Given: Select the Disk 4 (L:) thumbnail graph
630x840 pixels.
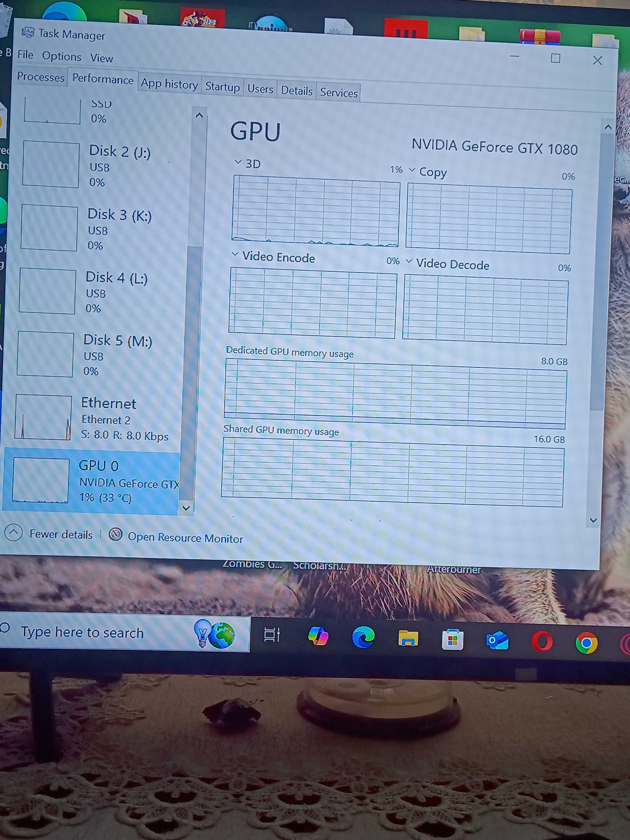Looking at the screenshot, I should coord(47,291).
